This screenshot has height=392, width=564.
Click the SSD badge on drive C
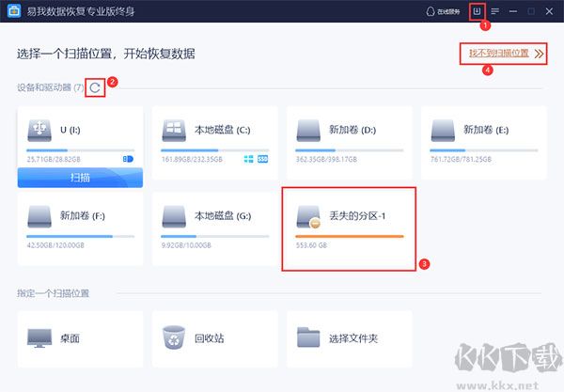pos(262,159)
